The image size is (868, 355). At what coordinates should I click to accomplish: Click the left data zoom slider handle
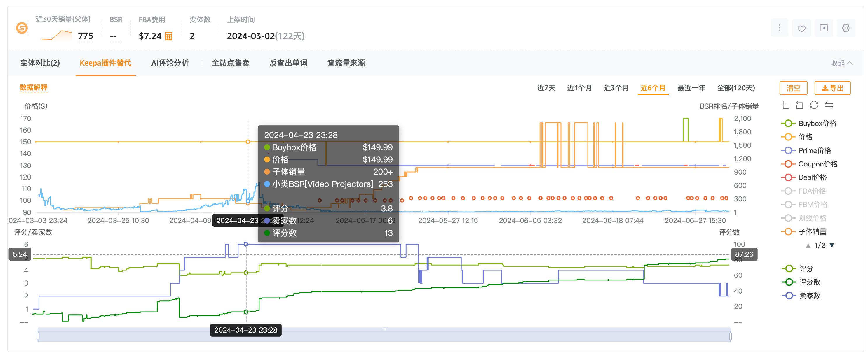tap(38, 336)
